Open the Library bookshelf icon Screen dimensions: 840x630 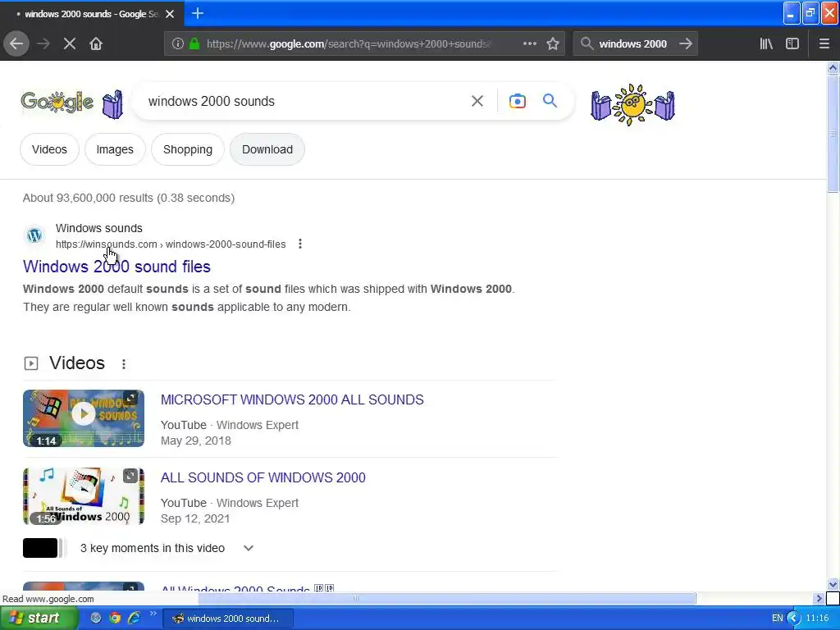(x=766, y=44)
